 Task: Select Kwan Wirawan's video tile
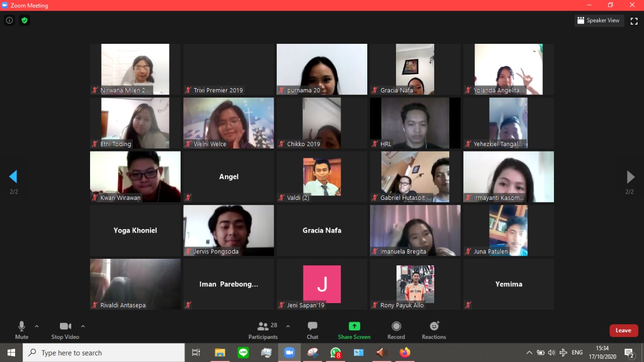135,177
